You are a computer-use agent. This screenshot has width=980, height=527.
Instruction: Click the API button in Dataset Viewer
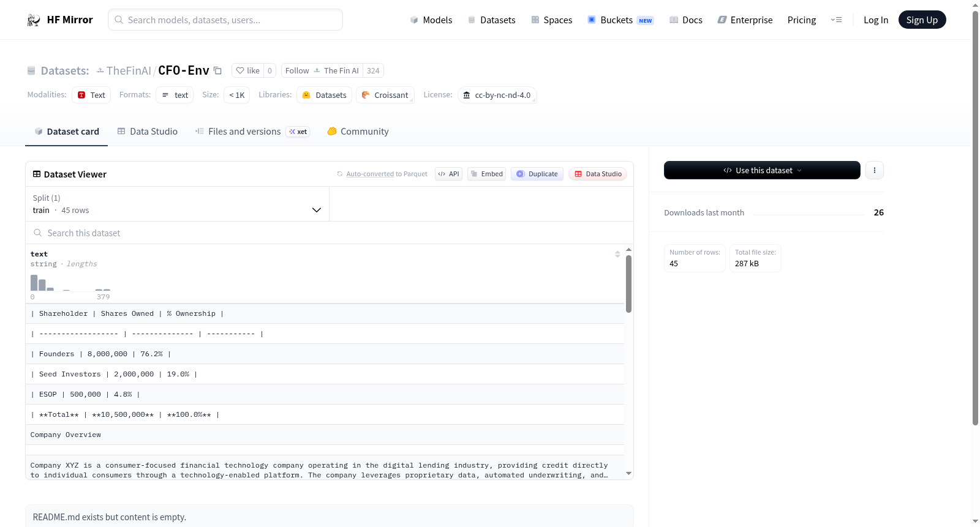(x=448, y=174)
